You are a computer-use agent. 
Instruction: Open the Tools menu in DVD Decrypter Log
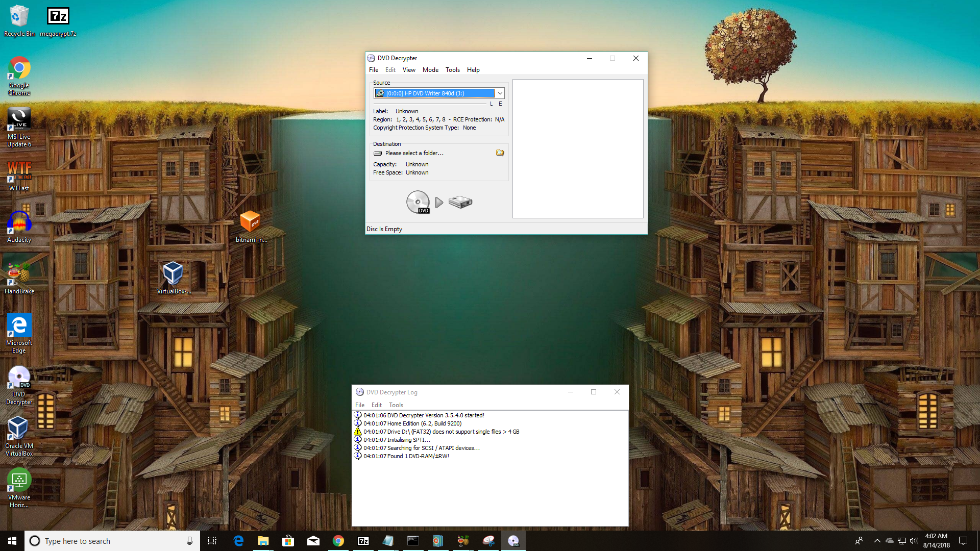click(395, 405)
